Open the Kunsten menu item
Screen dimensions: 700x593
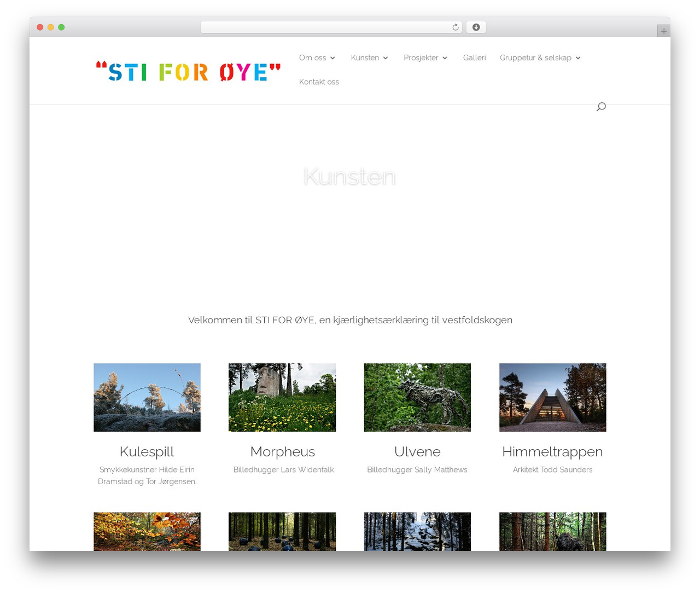pos(365,57)
